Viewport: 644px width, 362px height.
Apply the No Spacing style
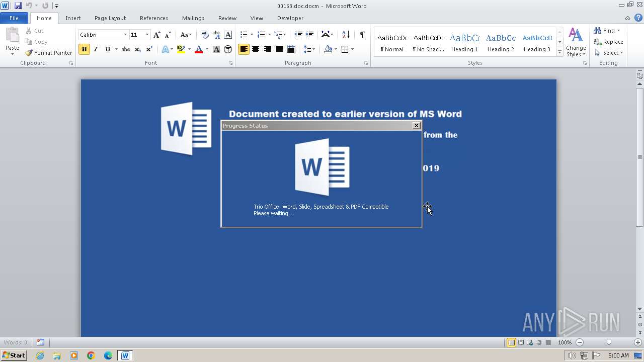click(x=428, y=42)
